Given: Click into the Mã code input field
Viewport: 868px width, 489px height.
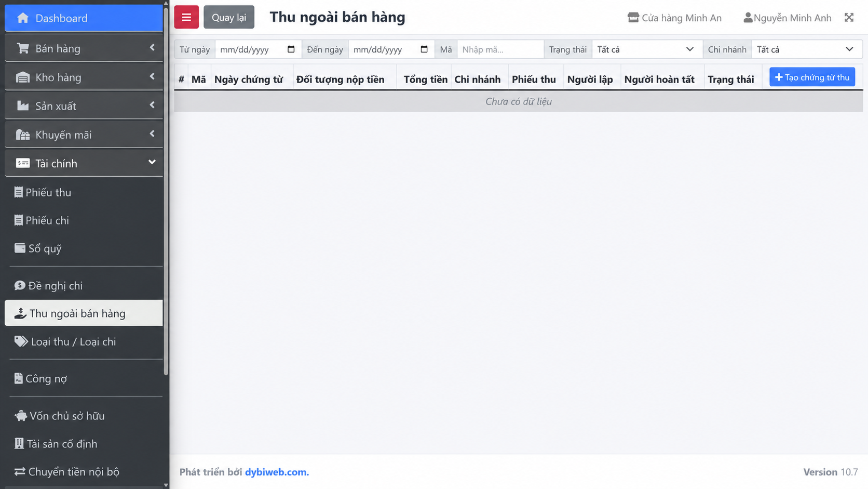Looking at the screenshot, I should [500, 49].
